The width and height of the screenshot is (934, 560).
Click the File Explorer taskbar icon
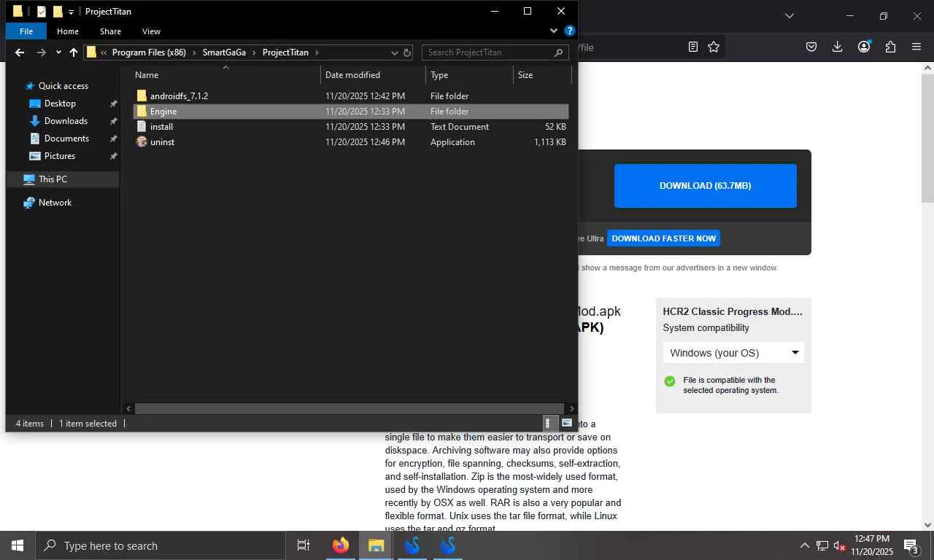coord(376,545)
